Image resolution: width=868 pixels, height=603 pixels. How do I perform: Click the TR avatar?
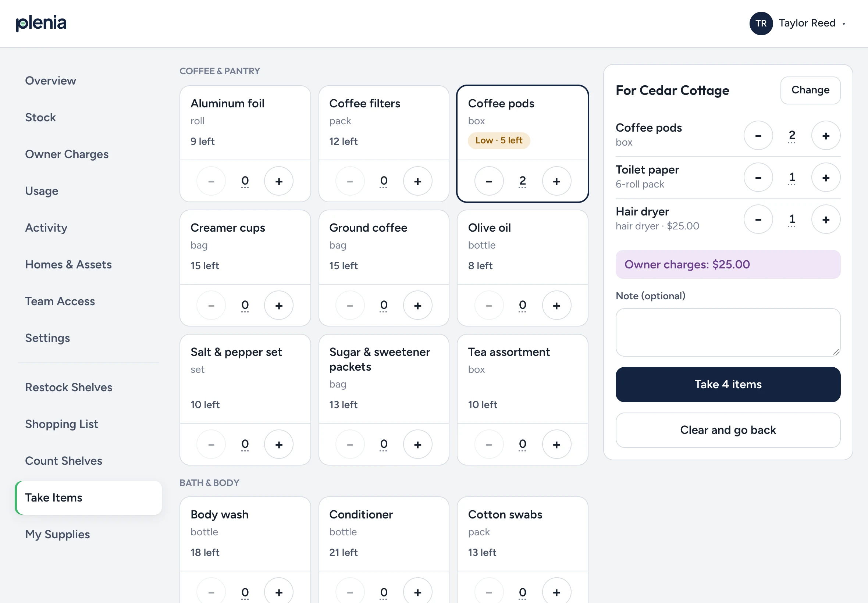pos(761,24)
